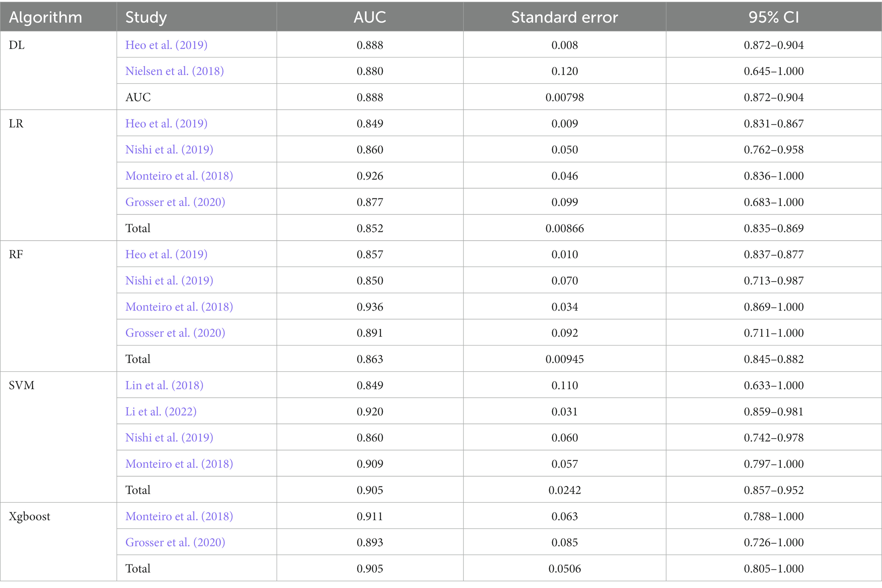Select the 95% CI value 0.742–0.978
The height and width of the screenshot is (588, 882).
tap(774, 437)
